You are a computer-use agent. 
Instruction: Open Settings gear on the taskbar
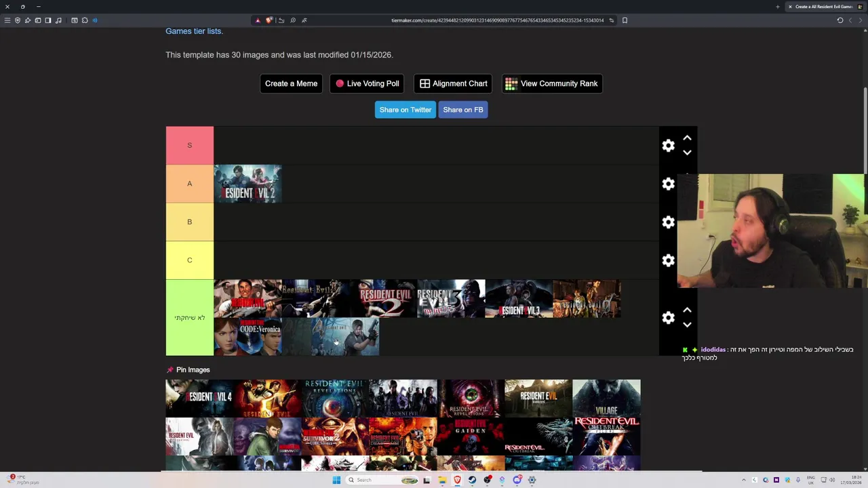pyautogui.click(x=532, y=480)
